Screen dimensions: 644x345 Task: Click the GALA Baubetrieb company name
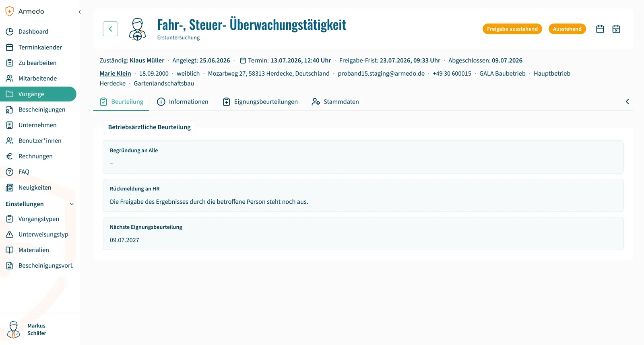[502, 73]
